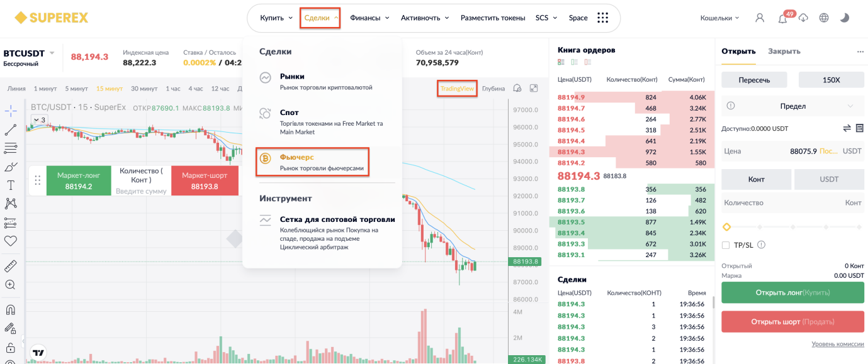
Task: Click the chart fullscreen expand icon
Action: [534, 88]
